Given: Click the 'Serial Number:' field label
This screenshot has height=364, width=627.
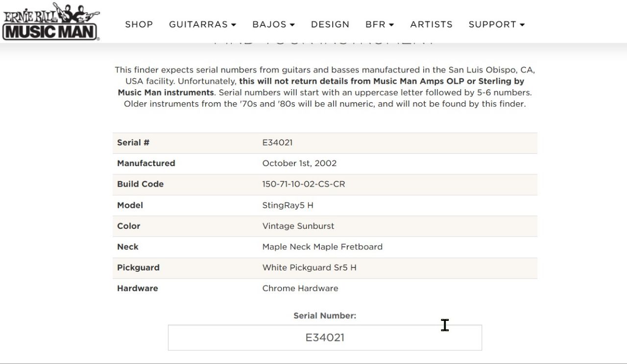Looking at the screenshot, I should pos(325,316).
